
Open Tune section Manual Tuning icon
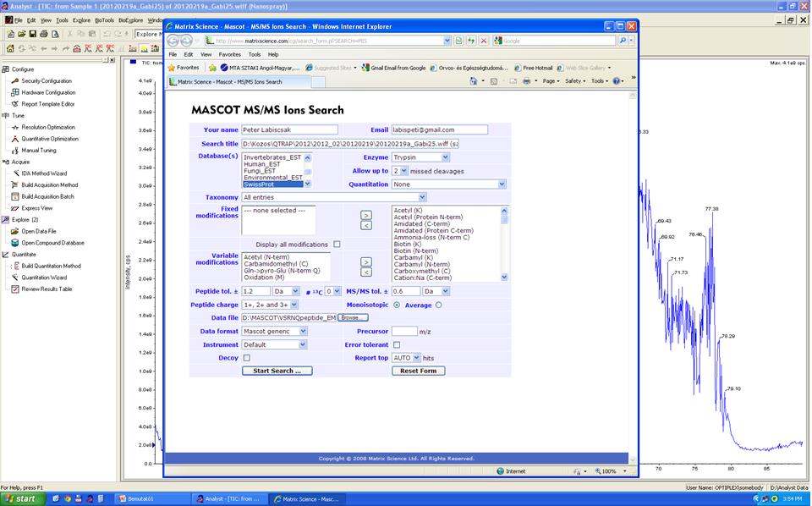15,151
